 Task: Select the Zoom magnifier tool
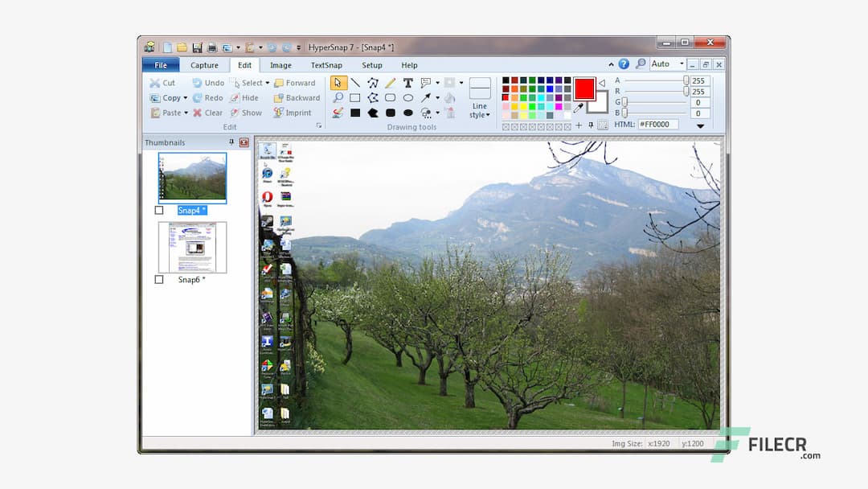pyautogui.click(x=338, y=97)
